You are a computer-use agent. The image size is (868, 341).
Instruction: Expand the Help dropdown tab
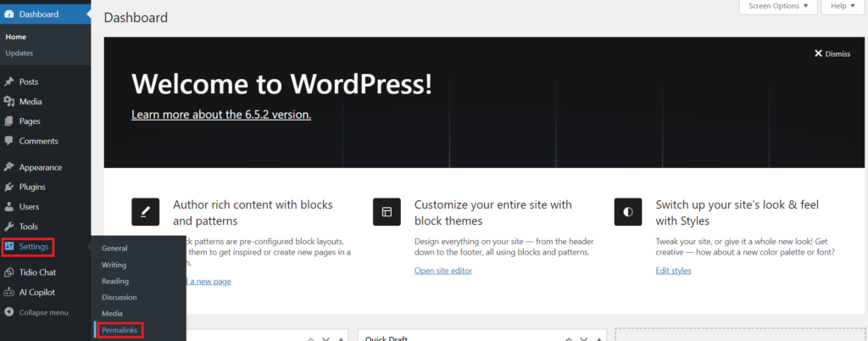click(x=843, y=6)
